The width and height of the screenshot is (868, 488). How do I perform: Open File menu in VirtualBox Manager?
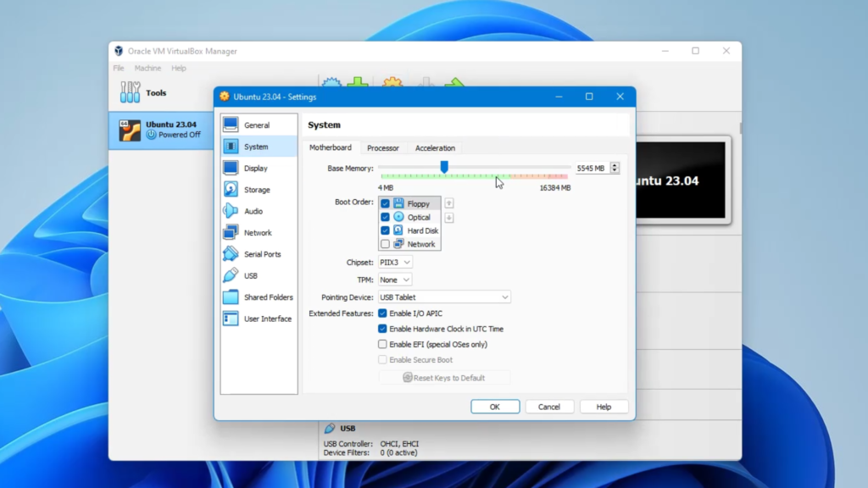pyautogui.click(x=119, y=68)
